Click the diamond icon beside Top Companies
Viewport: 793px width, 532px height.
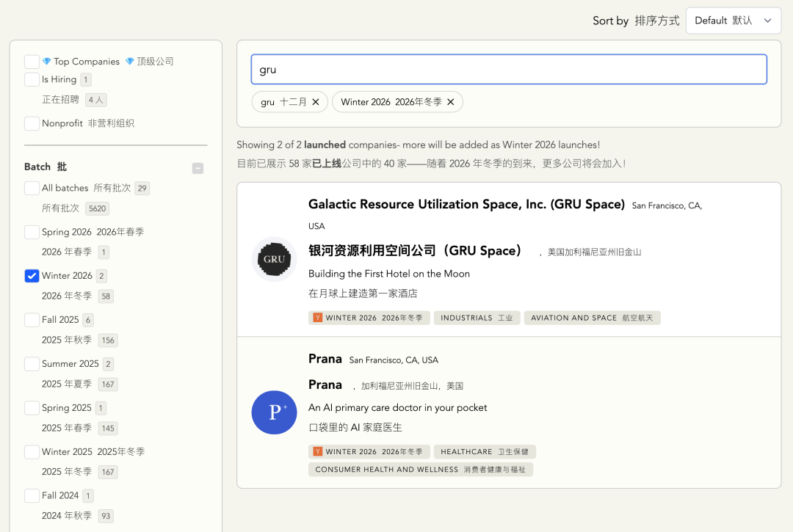pyautogui.click(x=46, y=61)
